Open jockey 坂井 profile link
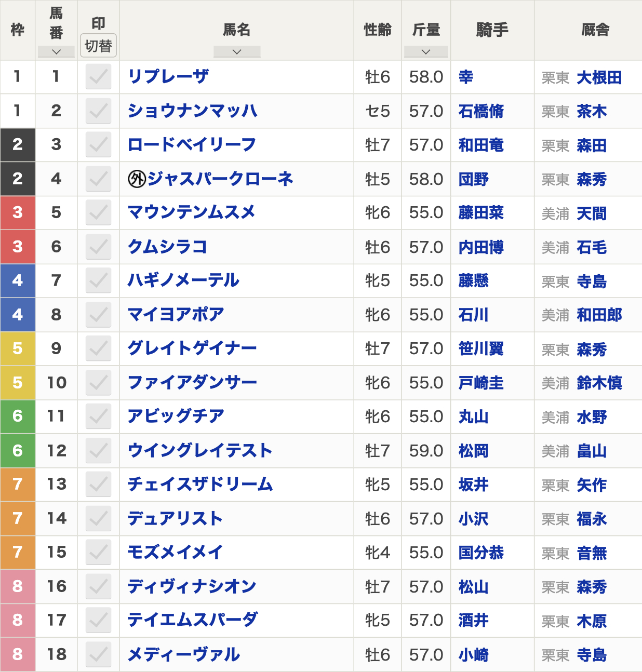This screenshot has width=642, height=672. tap(474, 485)
